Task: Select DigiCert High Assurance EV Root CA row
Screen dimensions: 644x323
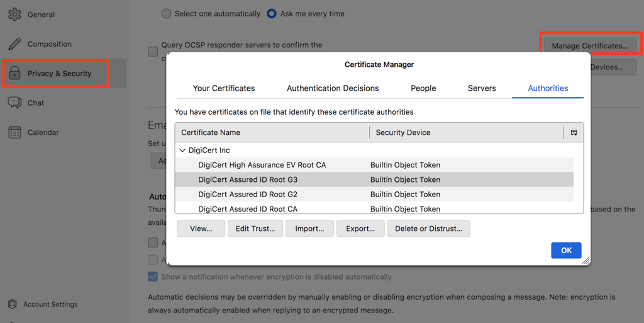Action: [374, 165]
